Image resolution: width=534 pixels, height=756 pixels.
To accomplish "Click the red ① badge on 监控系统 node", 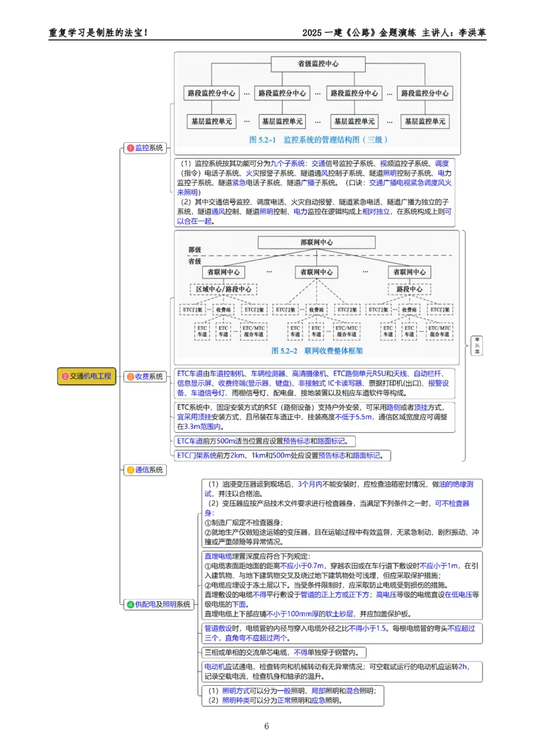I will (130, 148).
